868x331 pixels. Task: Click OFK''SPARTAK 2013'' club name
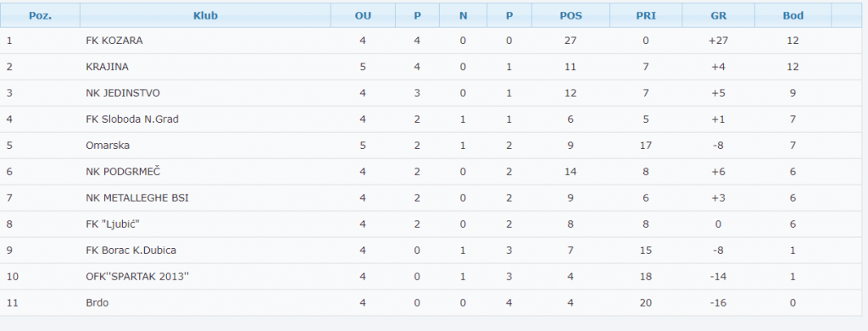click(x=137, y=277)
